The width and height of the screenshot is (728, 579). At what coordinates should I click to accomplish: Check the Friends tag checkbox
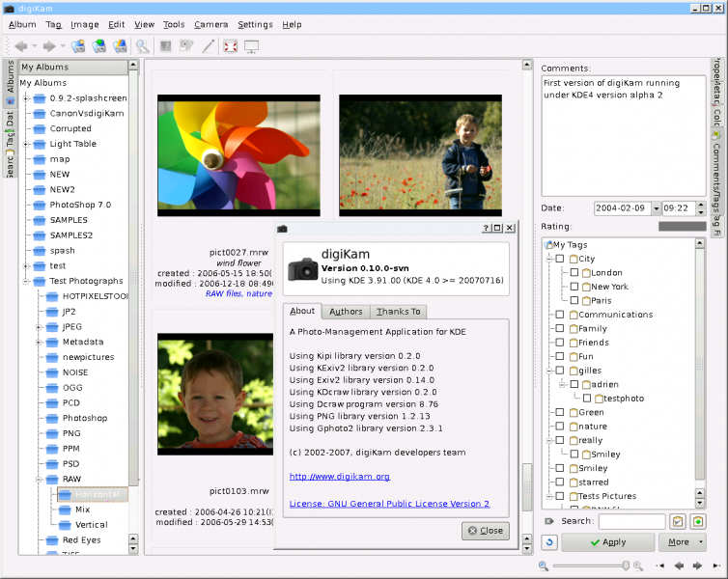pyautogui.click(x=560, y=343)
